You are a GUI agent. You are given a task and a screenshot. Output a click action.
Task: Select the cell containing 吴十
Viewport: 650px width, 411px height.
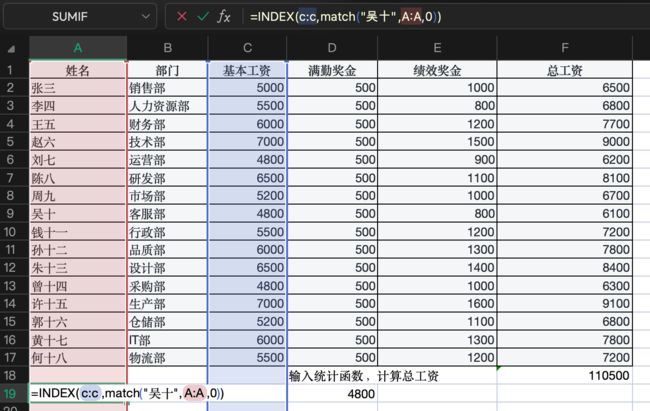point(78,214)
